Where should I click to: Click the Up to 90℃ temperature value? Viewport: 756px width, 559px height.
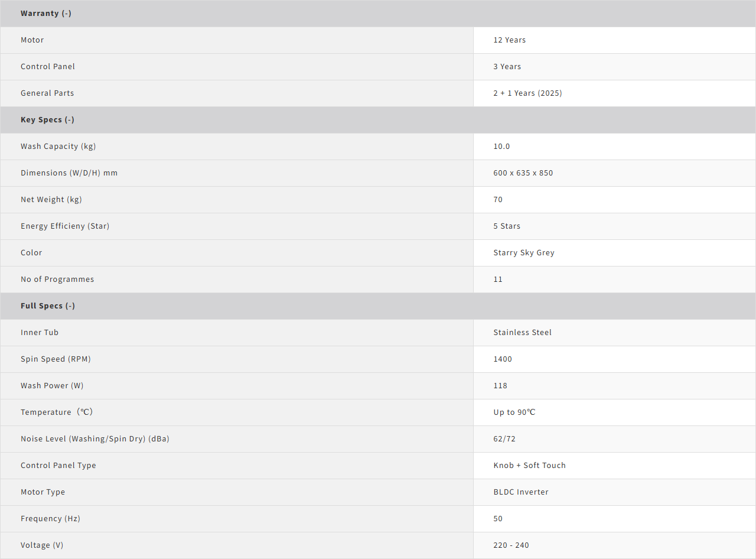pos(514,412)
